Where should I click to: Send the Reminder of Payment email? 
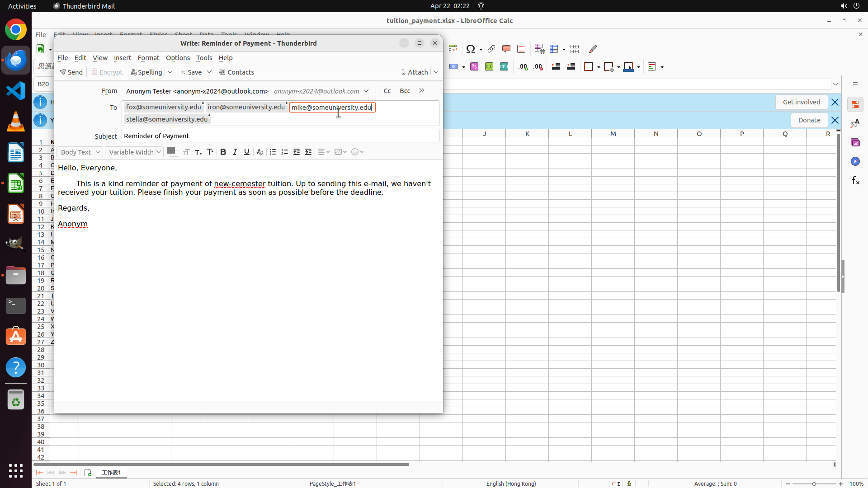[x=71, y=72]
